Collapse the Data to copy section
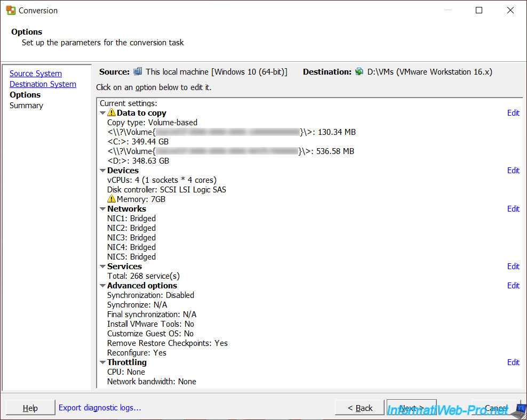Image resolution: width=527 pixels, height=420 pixels. [x=103, y=114]
